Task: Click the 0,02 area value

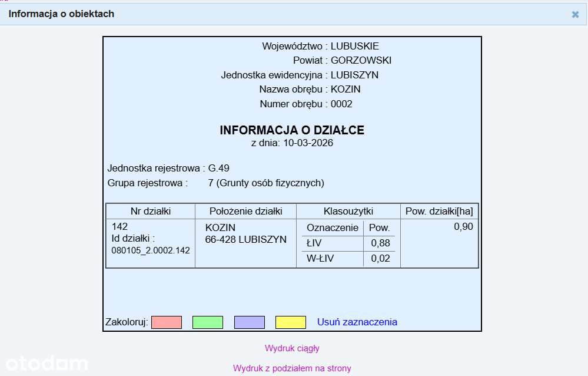Action: pos(381,259)
